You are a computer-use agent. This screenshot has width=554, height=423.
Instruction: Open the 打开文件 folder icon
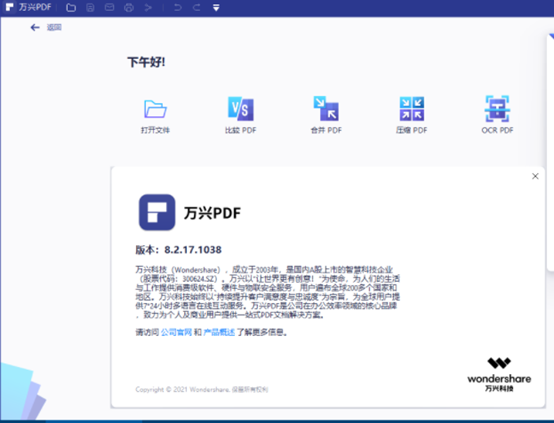[155, 109]
